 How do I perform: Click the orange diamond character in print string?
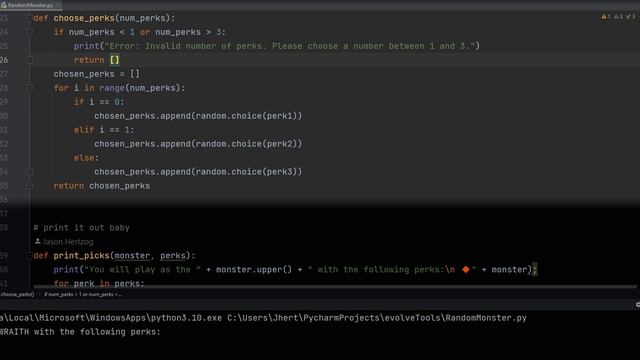pos(466,269)
